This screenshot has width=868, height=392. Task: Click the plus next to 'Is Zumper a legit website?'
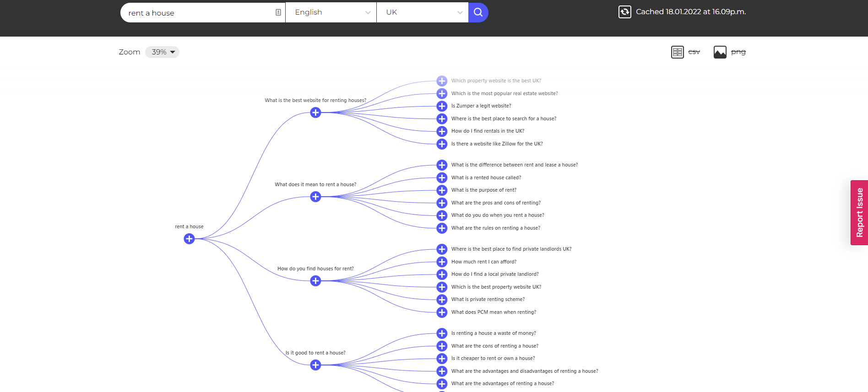coord(442,106)
